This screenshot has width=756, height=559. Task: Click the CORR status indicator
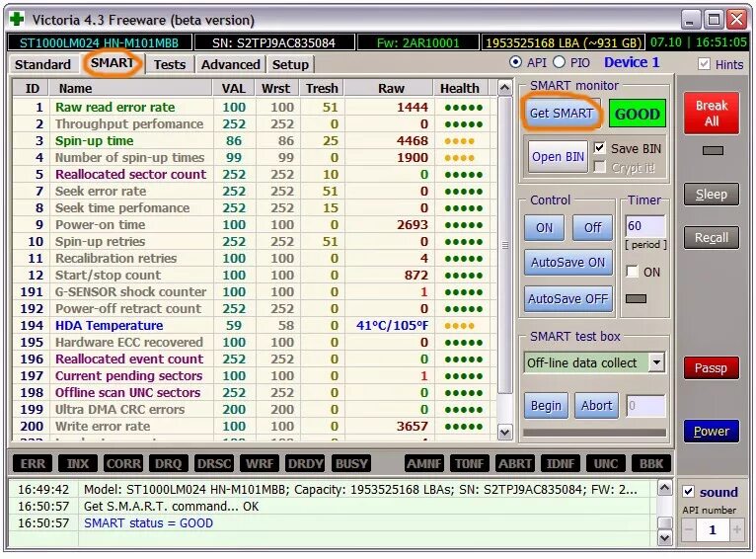coord(123,464)
